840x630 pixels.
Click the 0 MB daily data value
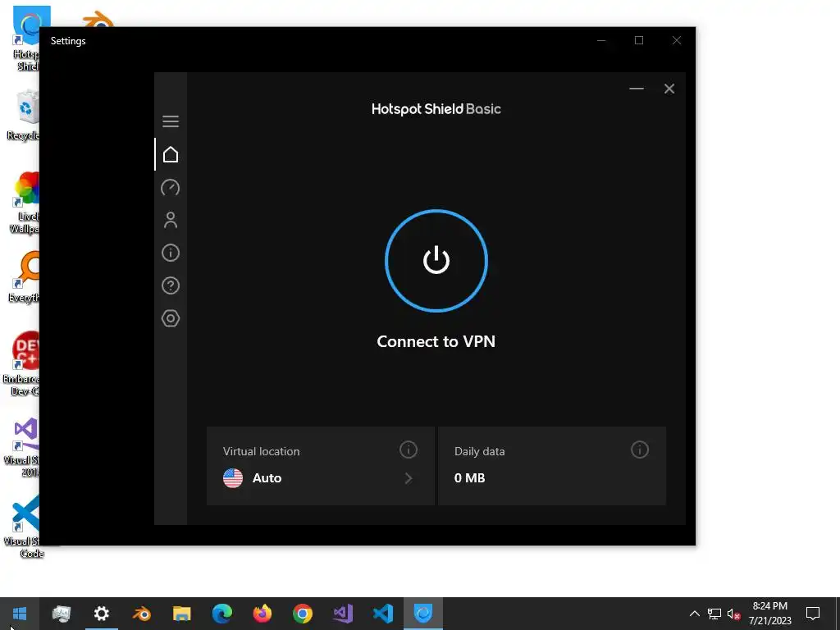coord(469,478)
